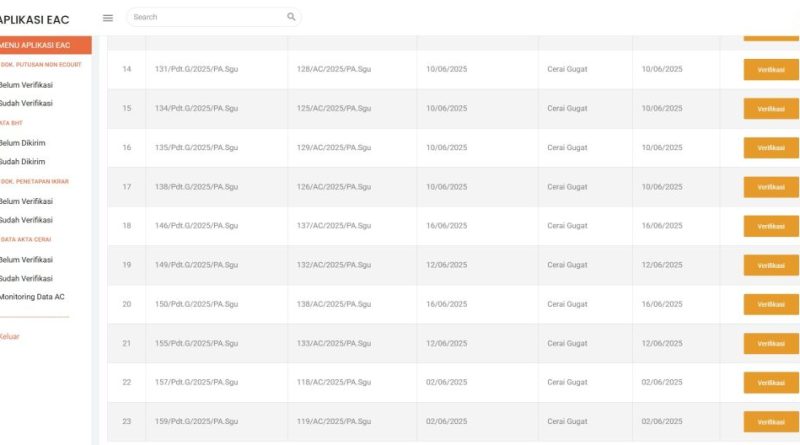Open Sudah Verifikasi under Dok. Putusan Non Ecourt

pyautogui.click(x=26, y=103)
